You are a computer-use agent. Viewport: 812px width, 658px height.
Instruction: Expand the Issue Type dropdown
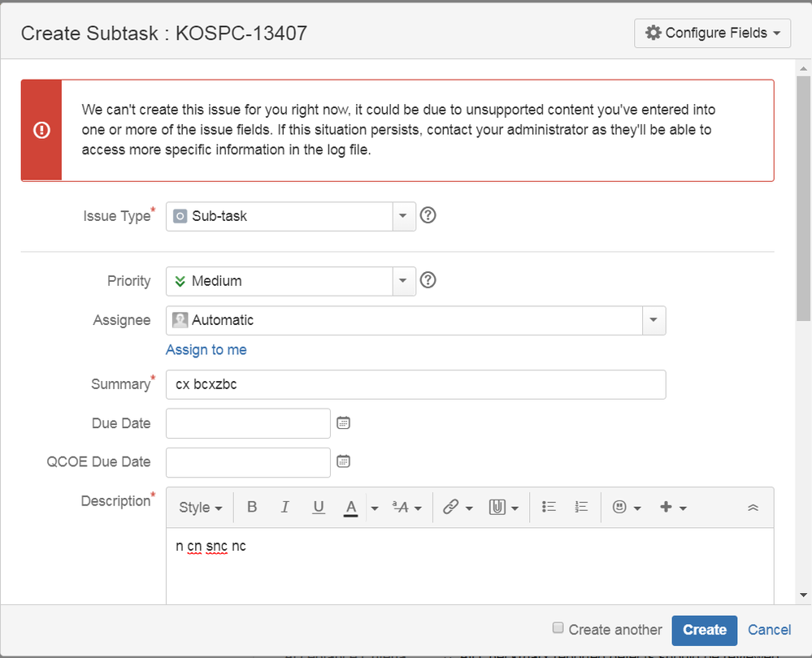pyautogui.click(x=403, y=216)
